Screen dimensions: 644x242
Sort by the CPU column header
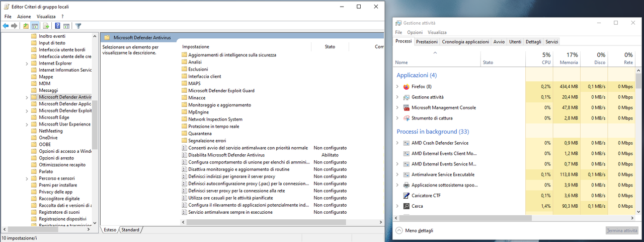(x=539, y=58)
